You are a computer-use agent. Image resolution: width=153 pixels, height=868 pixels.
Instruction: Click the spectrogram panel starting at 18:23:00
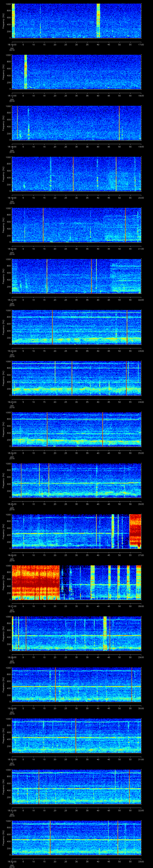click(x=76, y=378)
